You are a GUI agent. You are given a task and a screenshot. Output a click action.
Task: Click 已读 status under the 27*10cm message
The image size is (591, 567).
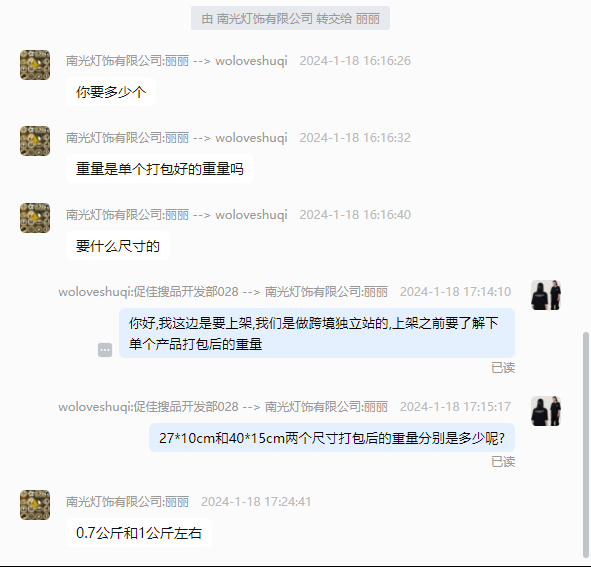[x=503, y=461]
